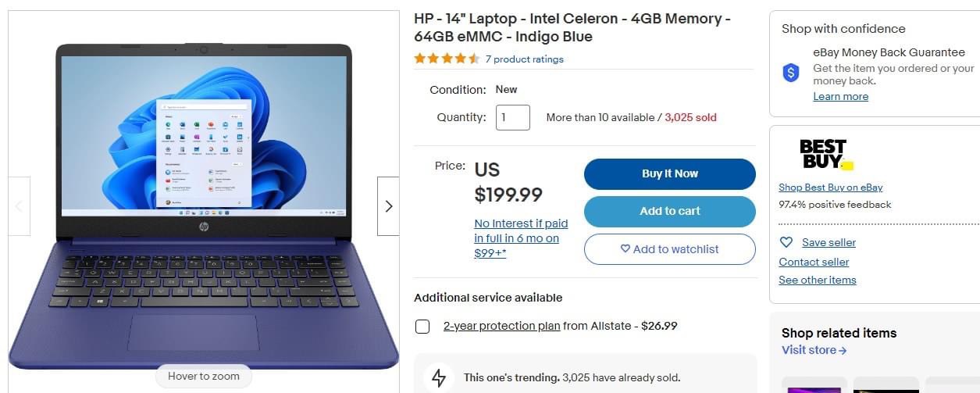Click the Money Back Guarantee shield icon
Viewport: 980px width, 393px height.
tap(791, 73)
